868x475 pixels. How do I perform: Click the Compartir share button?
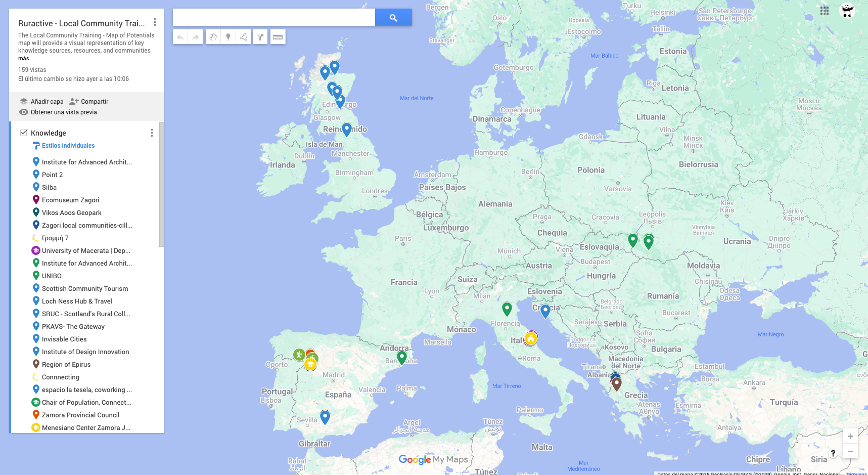(x=89, y=101)
